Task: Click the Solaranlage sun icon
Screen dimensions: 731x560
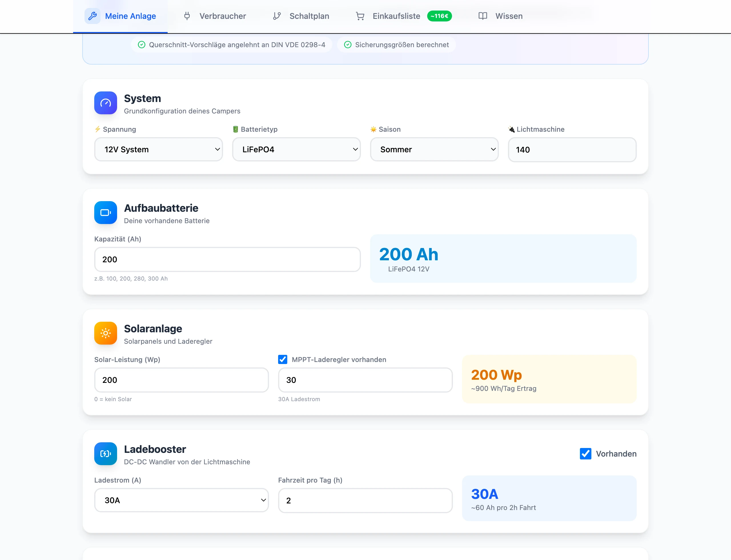Action: tap(106, 333)
